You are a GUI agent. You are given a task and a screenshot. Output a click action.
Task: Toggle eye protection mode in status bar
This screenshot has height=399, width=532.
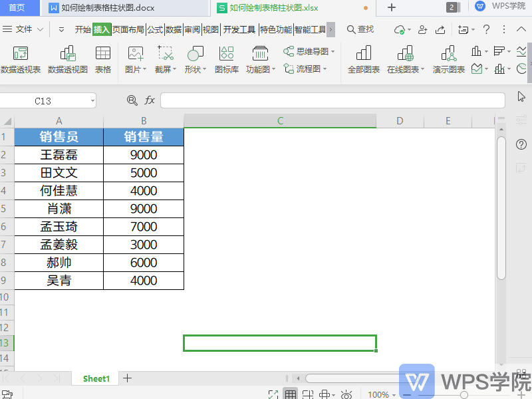346,394
